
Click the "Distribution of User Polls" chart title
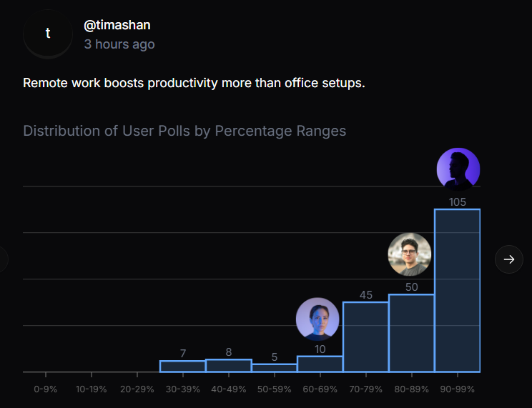(184, 131)
